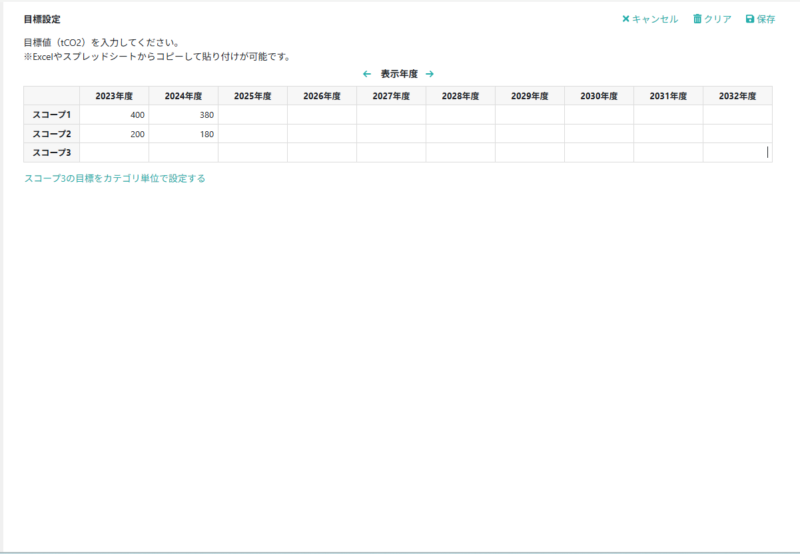Image resolution: width=800 pixels, height=554 pixels.
Task: Click the 目標設定 heading
Action: tap(42, 19)
